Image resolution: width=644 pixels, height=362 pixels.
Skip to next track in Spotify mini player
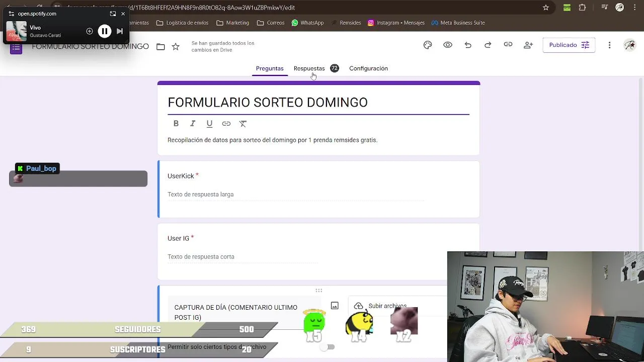pyautogui.click(x=120, y=31)
